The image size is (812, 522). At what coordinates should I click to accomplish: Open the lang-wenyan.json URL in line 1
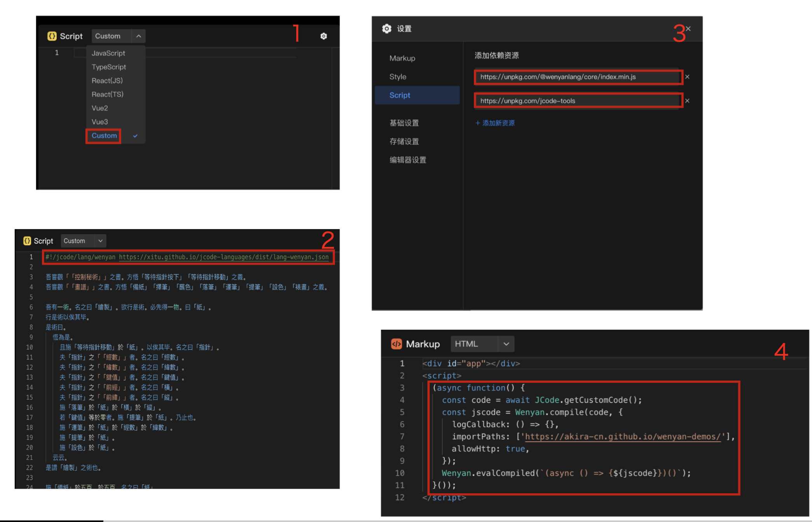click(x=223, y=257)
